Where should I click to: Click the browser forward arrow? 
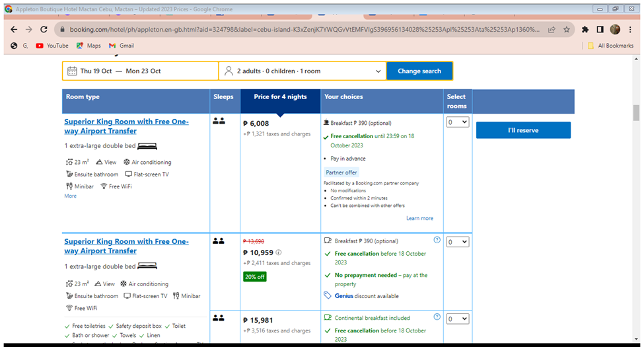(x=29, y=30)
